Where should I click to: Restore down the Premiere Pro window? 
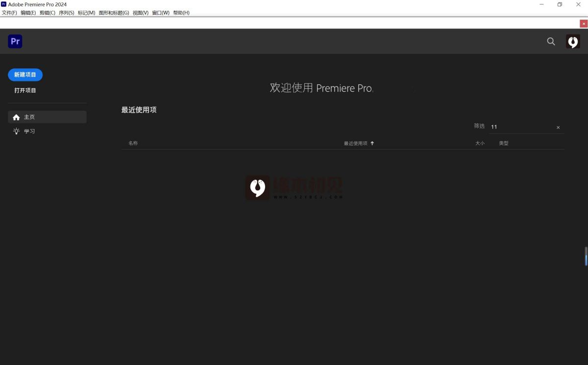coord(560,4)
